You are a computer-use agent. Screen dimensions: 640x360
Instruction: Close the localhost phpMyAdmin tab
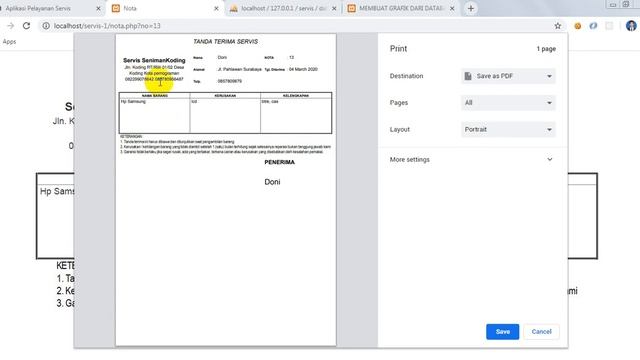[334, 8]
